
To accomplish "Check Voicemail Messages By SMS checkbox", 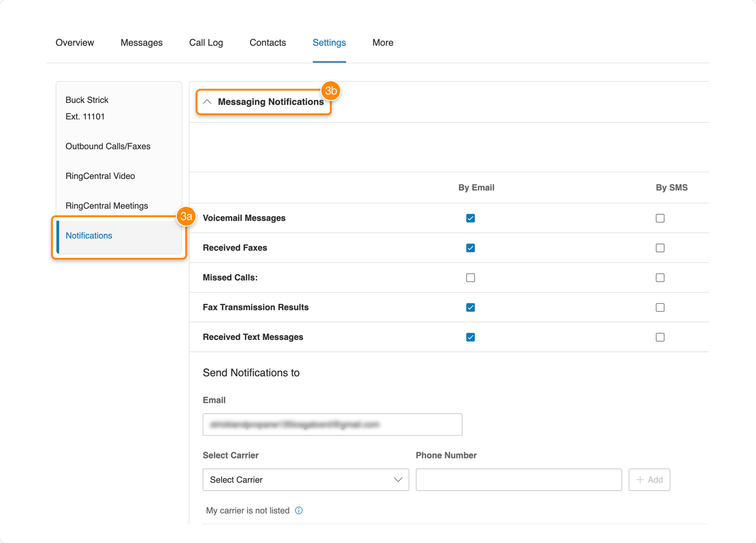I will tap(660, 218).
